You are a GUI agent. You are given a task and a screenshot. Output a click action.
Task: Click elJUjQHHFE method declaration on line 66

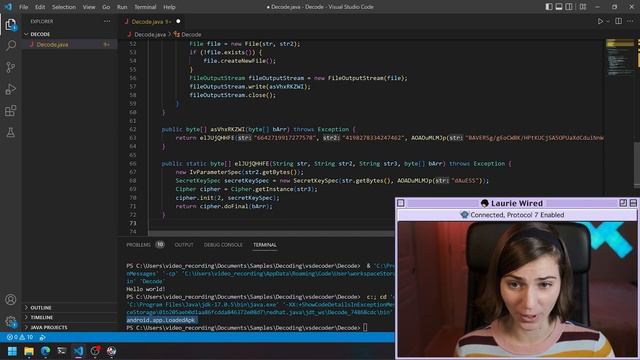click(252, 164)
